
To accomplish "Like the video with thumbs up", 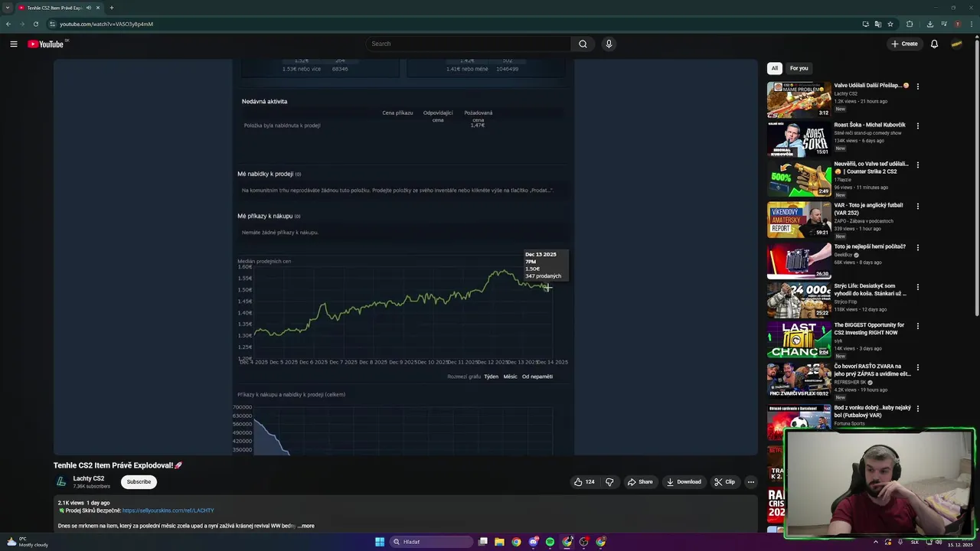I will [x=584, y=482].
